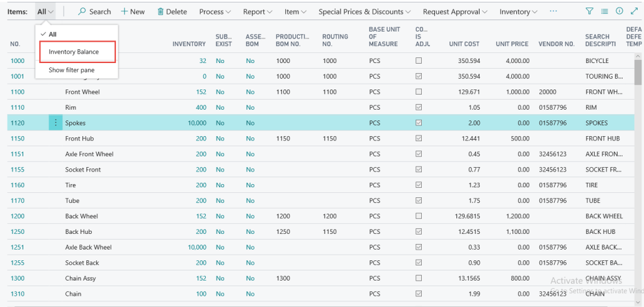644x307 pixels.
Task: Expand the Process dropdown
Action: (215, 12)
